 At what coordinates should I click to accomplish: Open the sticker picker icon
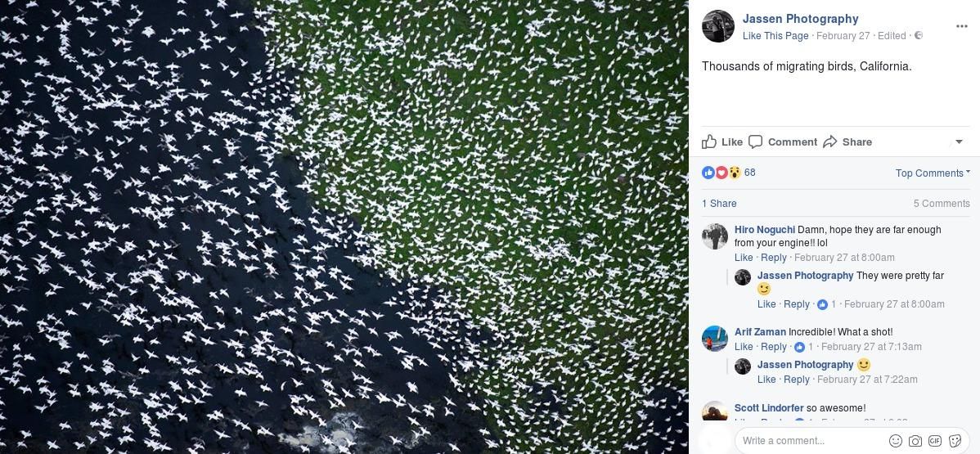(955, 441)
